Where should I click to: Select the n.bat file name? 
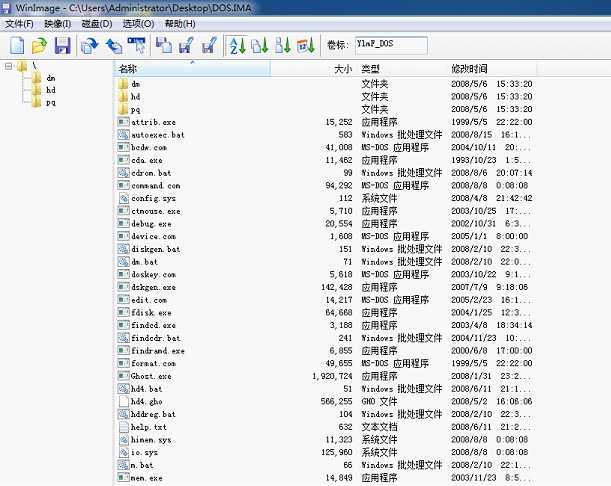(142, 465)
